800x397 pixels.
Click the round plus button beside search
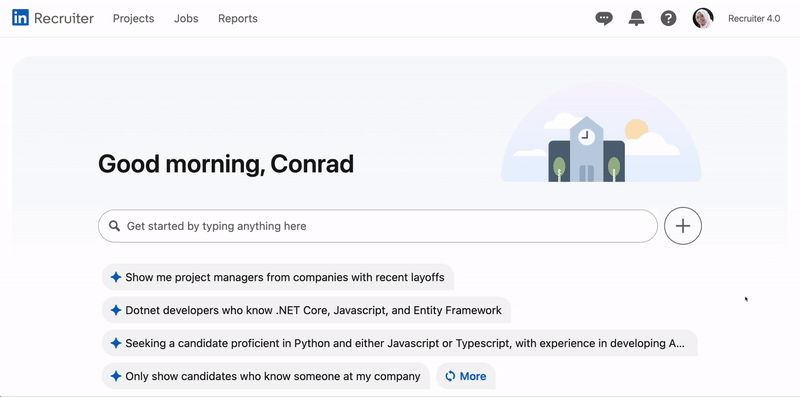point(683,226)
